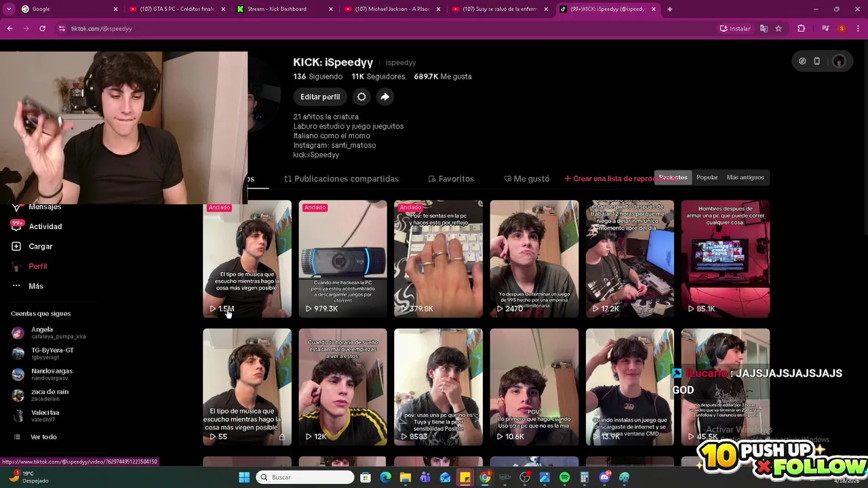Open Windows Start menu
The image size is (868, 488).
(244, 477)
